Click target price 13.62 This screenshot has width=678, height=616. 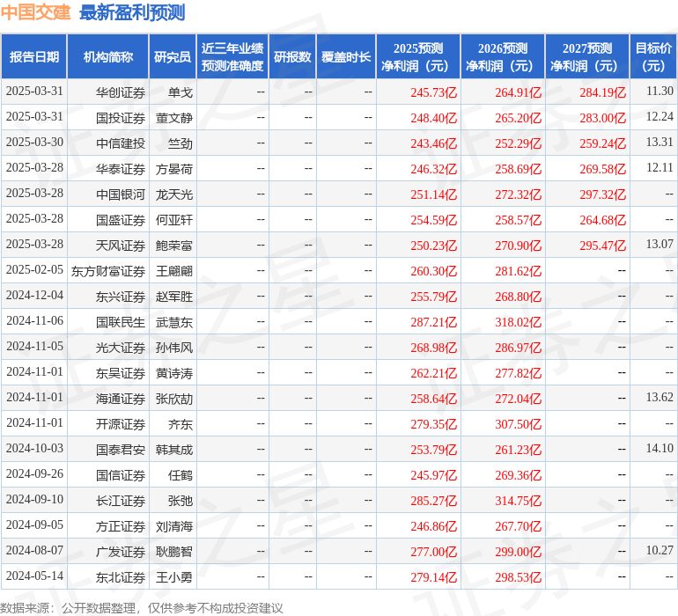(x=660, y=397)
